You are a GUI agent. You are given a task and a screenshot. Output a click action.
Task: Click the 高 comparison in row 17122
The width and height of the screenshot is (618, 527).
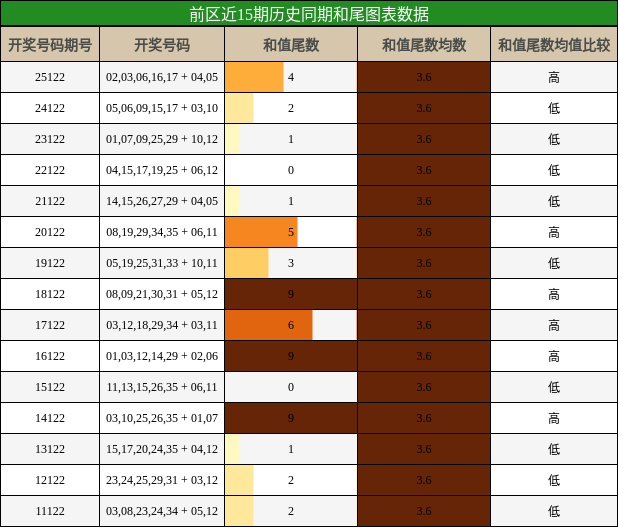coord(554,325)
